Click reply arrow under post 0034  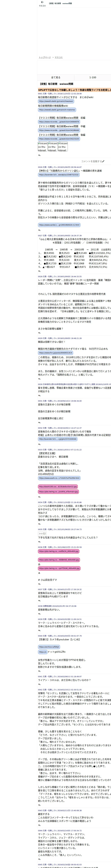click(x=39, y=524)
